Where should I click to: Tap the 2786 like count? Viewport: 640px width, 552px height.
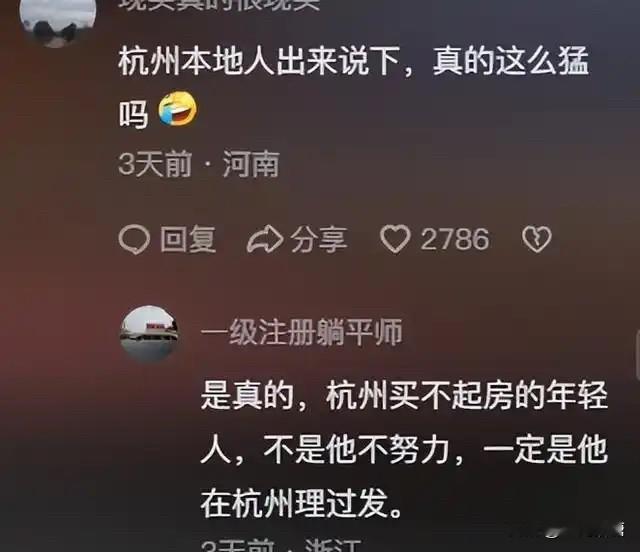(x=455, y=239)
